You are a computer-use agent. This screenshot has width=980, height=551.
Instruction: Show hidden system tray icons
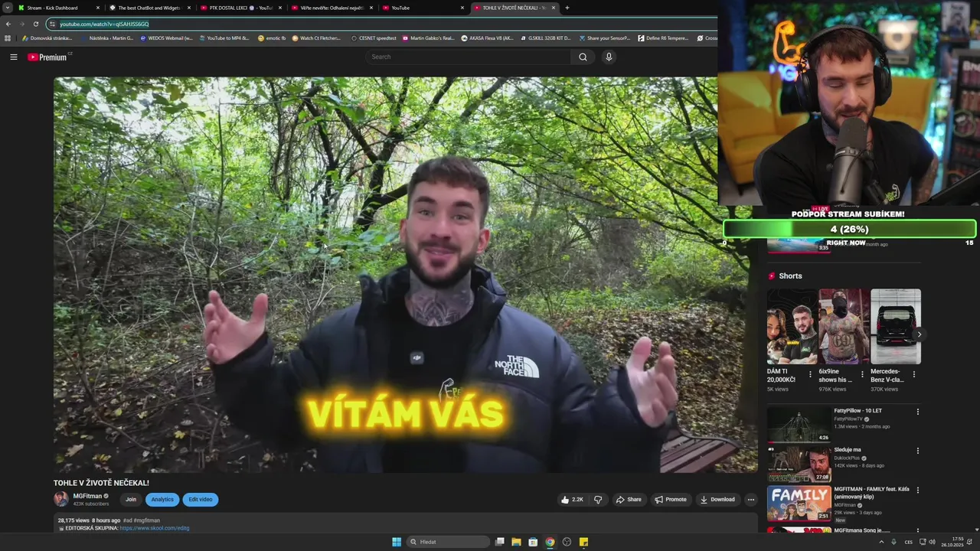[x=881, y=542]
